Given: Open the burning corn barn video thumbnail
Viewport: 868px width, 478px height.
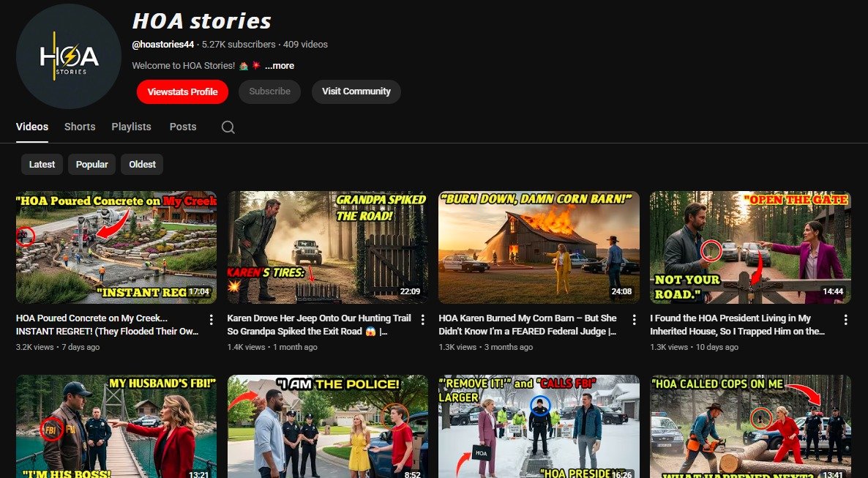Looking at the screenshot, I should tap(539, 247).
